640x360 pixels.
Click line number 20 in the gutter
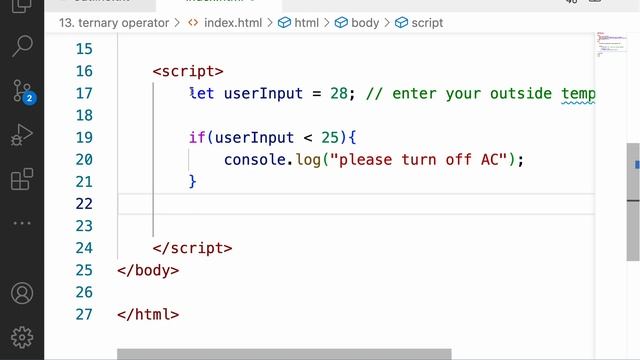pos(84,160)
